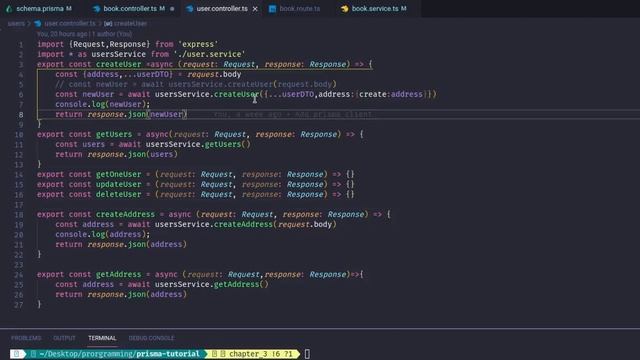
Task: Click the inline git blame text on line 8
Action: pos(293,115)
